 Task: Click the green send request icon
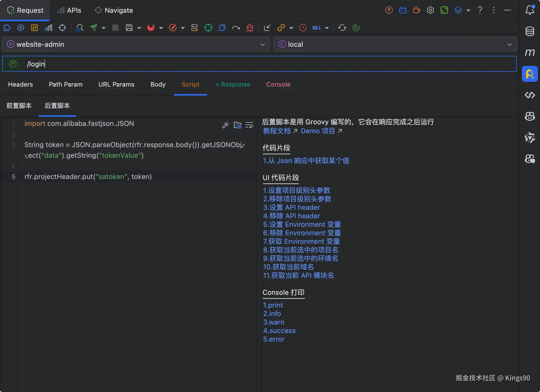[94, 28]
